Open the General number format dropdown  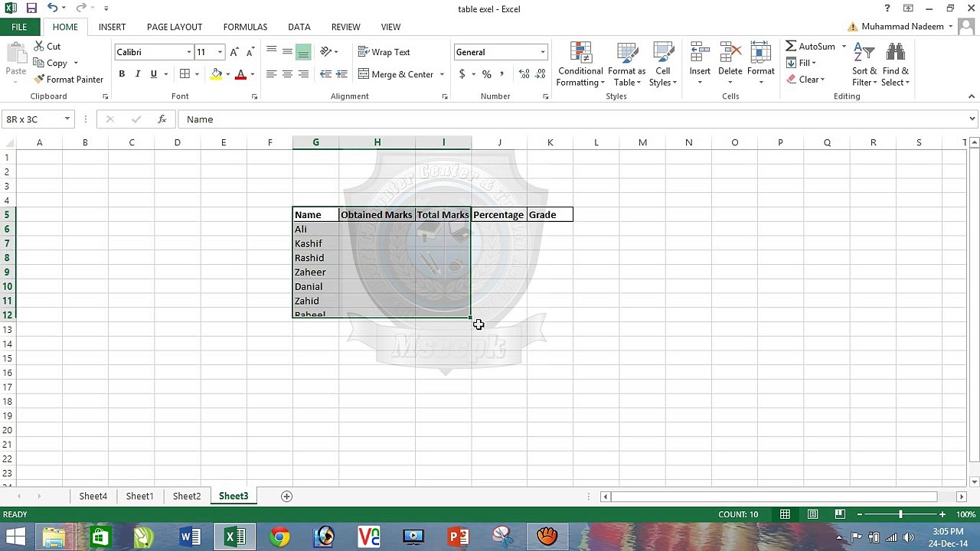click(543, 52)
